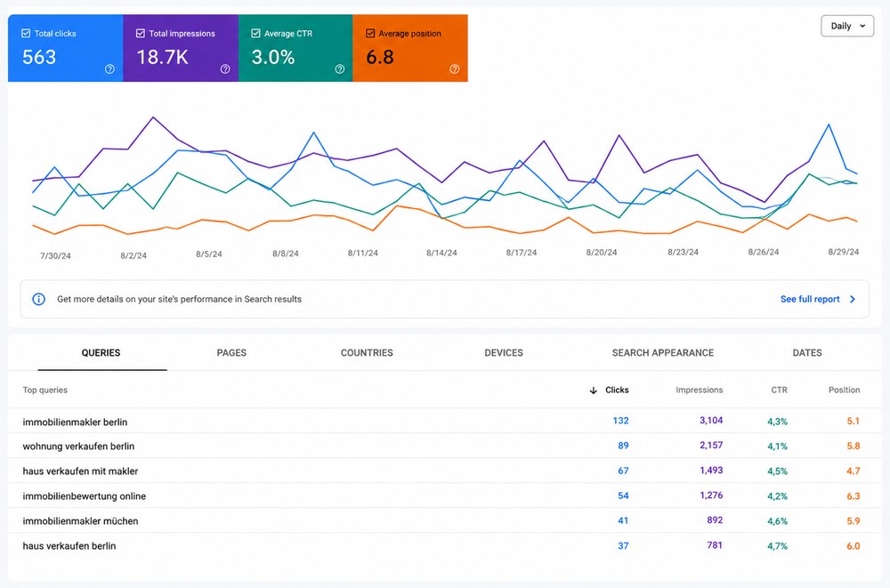Image resolution: width=890 pixels, height=588 pixels.
Task: Open help icon on Total clicks card
Action: pyautogui.click(x=109, y=69)
